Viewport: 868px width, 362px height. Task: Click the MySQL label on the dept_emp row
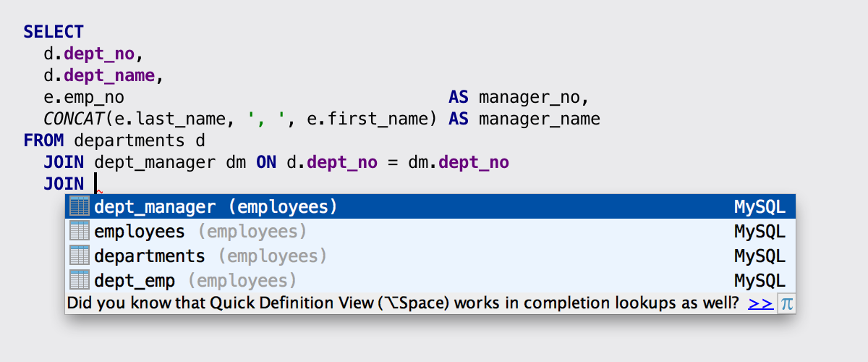[x=759, y=280]
